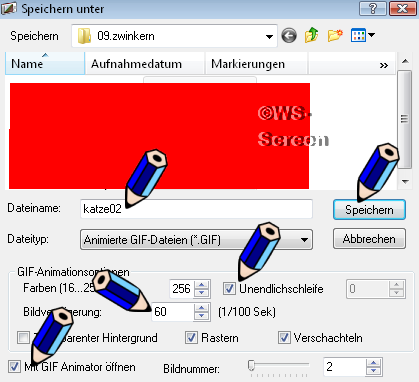Toggle the Unendlichschleife checkbox

point(229,288)
